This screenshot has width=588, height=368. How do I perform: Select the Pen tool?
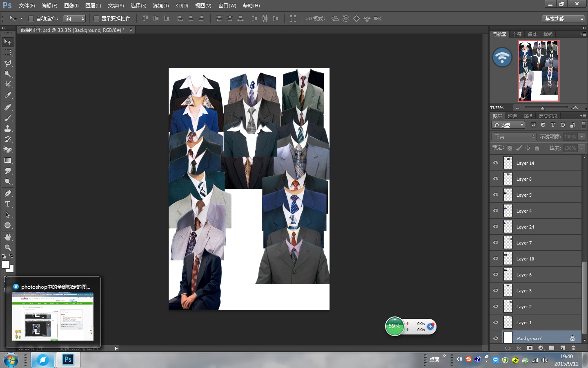pyautogui.click(x=8, y=193)
